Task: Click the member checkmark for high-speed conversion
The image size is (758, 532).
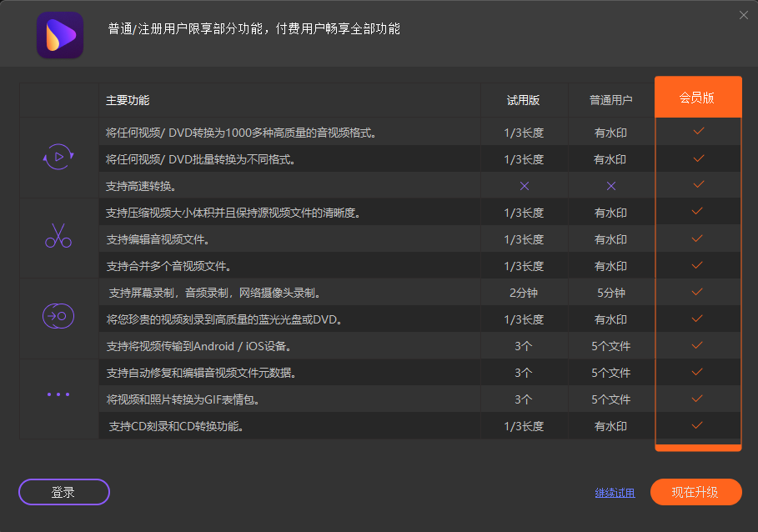Action: pos(698,184)
